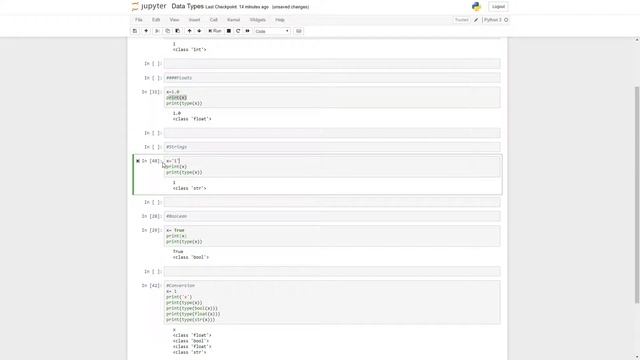Click the <class 'int'> output at top
Viewport: 640px width, 360px height.
pos(189,49)
